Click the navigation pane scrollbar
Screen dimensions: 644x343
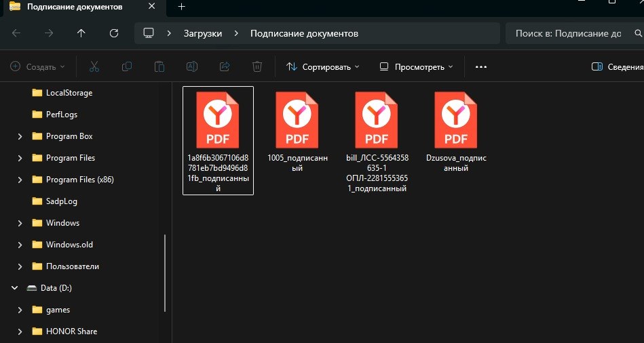tap(165, 273)
